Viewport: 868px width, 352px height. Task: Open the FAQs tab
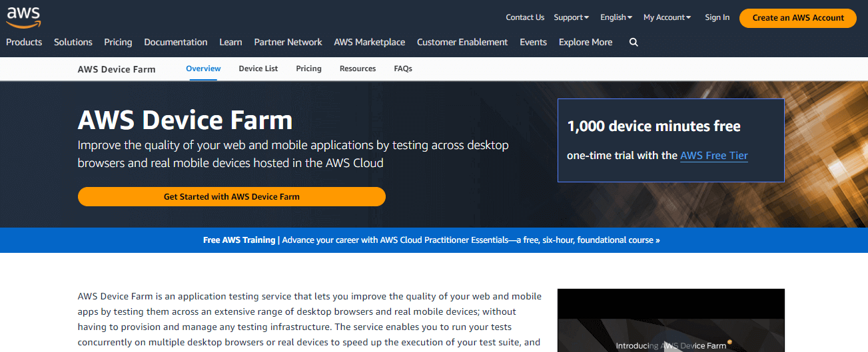[403, 69]
